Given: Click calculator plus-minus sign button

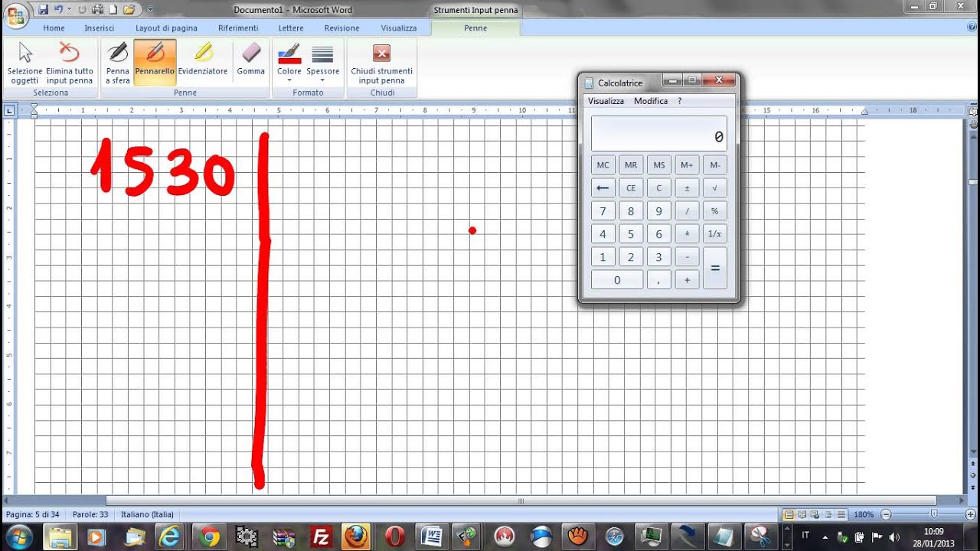Looking at the screenshot, I should [x=687, y=188].
